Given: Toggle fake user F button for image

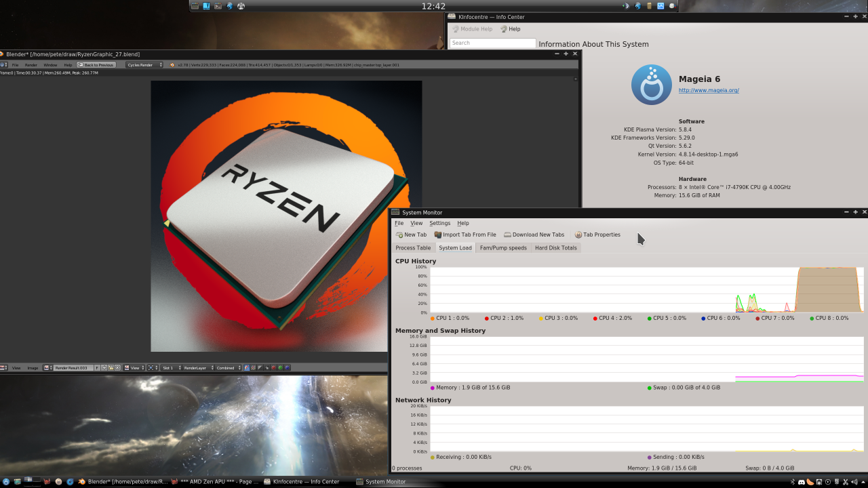Looking at the screenshot, I should pos(97,368).
